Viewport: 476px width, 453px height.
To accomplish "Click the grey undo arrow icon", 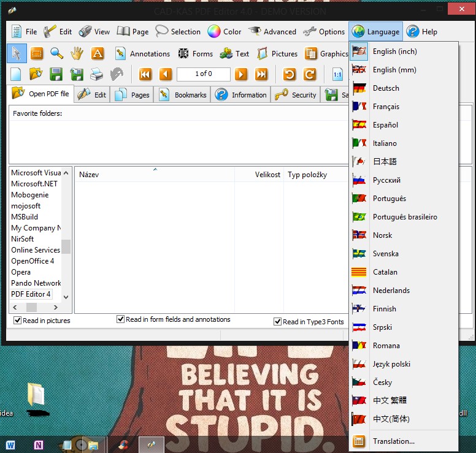I will (117, 74).
